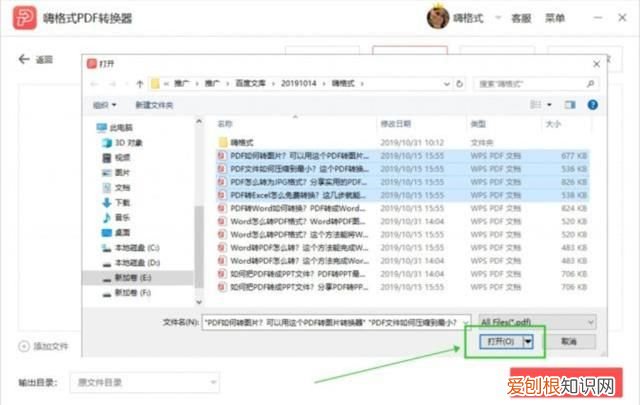This screenshot has height=405, width=640.
Task: Click 添加文件 in the PDF converter window
Action: (x=43, y=346)
